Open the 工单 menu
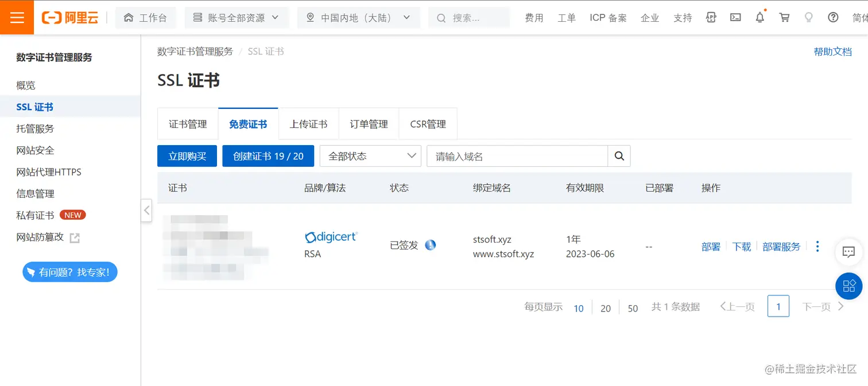Image resolution: width=868 pixels, height=386 pixels. (567, 18)
